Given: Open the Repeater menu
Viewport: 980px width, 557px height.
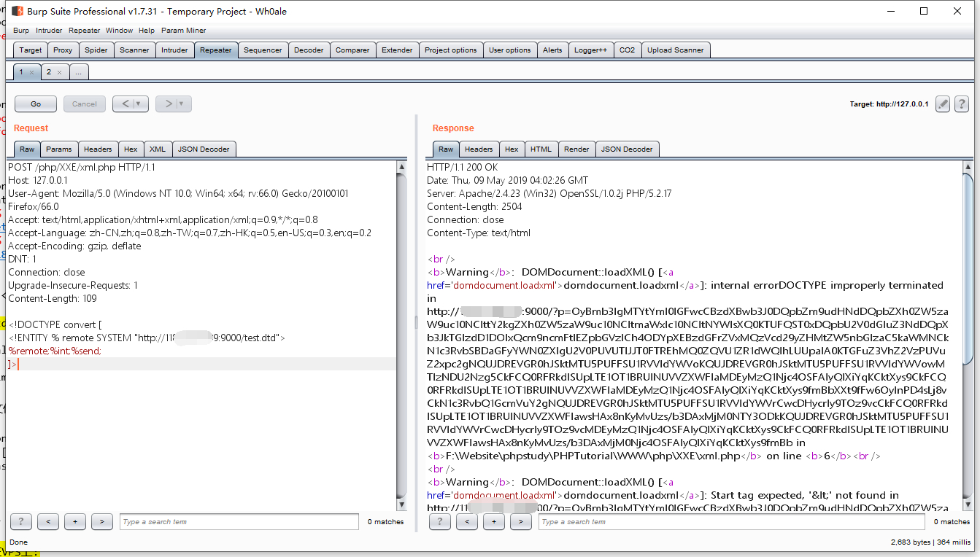Looking at the screenshot, I should [x=85, y=31].
